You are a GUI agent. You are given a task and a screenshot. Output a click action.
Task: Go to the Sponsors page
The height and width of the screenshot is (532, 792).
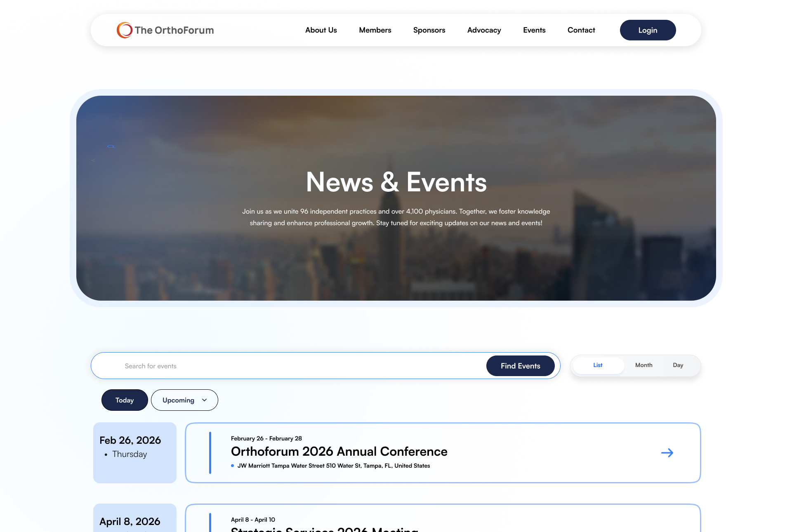[x=429, y=30]
